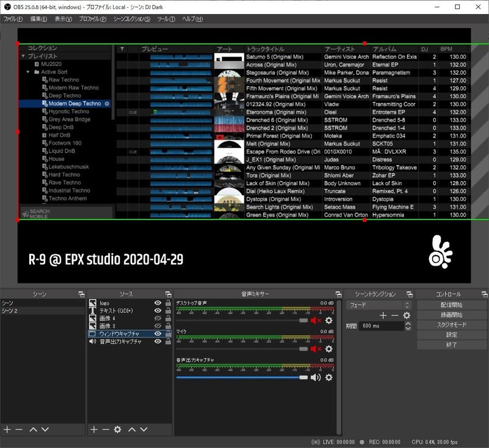
Task: Click the 600 ms duration field
Action: click(x=381, y=326)
